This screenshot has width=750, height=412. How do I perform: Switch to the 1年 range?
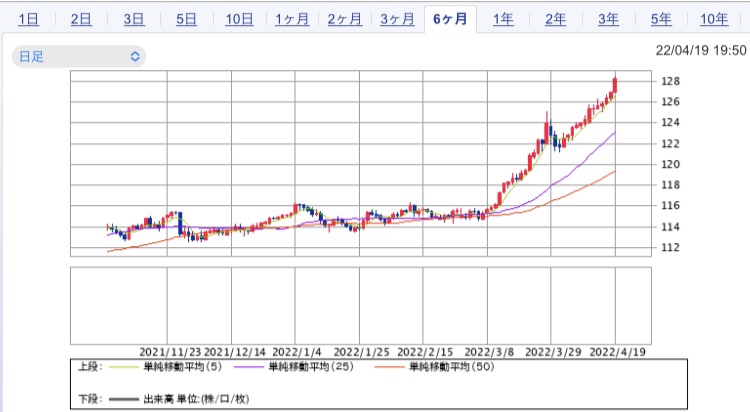503,19
